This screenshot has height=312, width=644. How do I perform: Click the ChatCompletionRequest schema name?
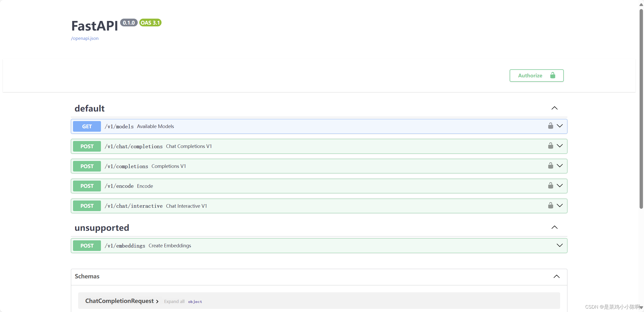click(119, 301)
